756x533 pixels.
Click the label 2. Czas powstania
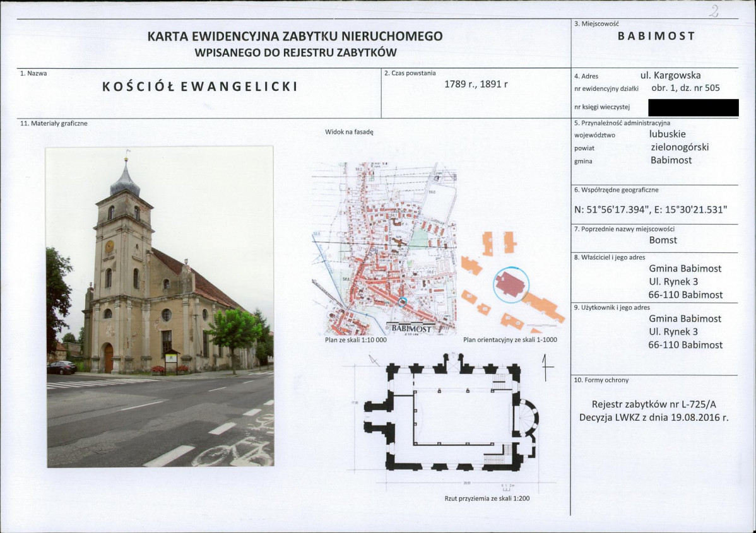[410, 73]
